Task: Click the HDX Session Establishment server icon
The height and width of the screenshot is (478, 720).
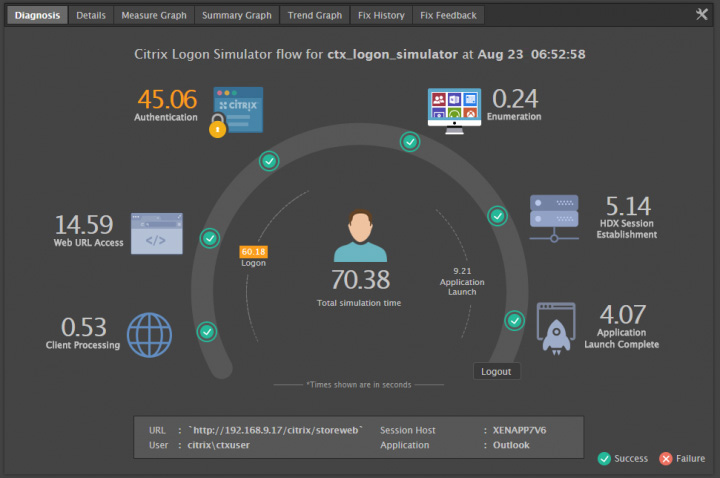Action: [x=554, y=218]
